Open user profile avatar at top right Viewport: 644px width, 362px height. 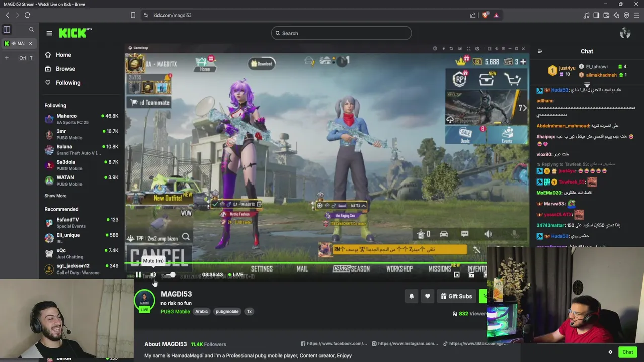click(625, 33)
